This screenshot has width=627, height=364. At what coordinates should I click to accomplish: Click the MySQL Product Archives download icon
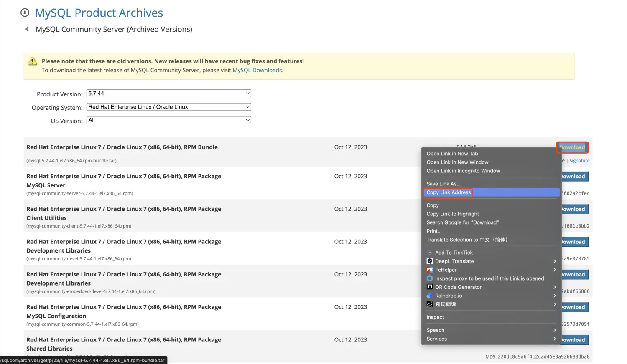25,13
